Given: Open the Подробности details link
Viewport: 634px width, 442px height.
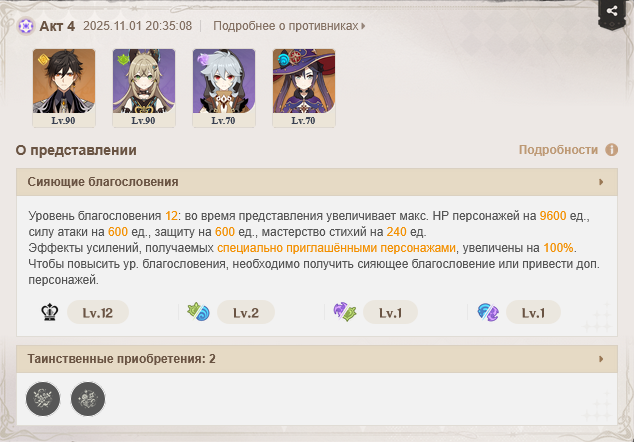Looking at the screenshot, I should point(558,150).
